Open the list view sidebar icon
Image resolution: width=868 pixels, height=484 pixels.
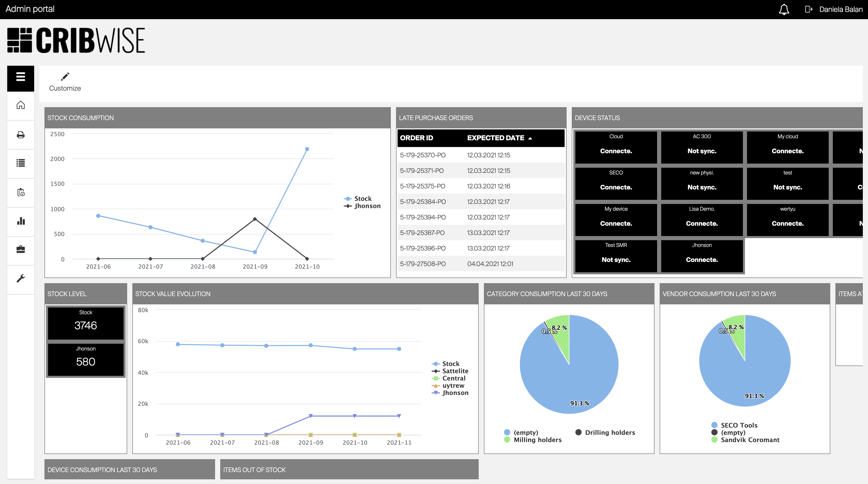[21, 163]
